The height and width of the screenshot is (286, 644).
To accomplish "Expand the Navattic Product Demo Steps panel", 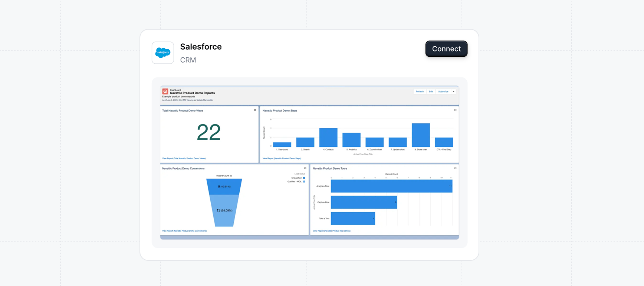I will pyautogui.click(x=455, y=110).
